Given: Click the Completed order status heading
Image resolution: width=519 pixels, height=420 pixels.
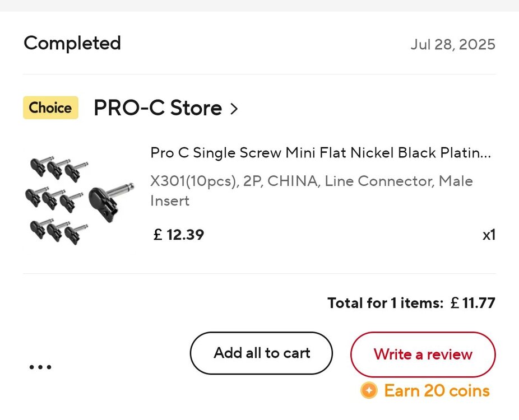Looking at the screenshot, I should click(x=72, y=43).
